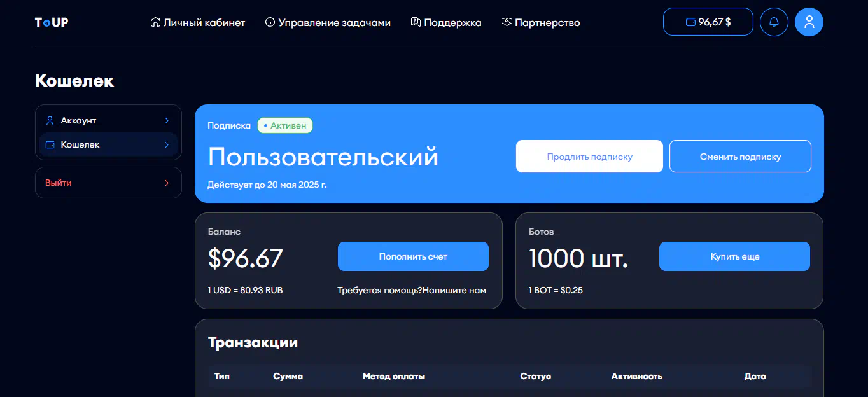Open user profile avatar icon
Screen dimensions: 868x397
click(x=809, y=22)
